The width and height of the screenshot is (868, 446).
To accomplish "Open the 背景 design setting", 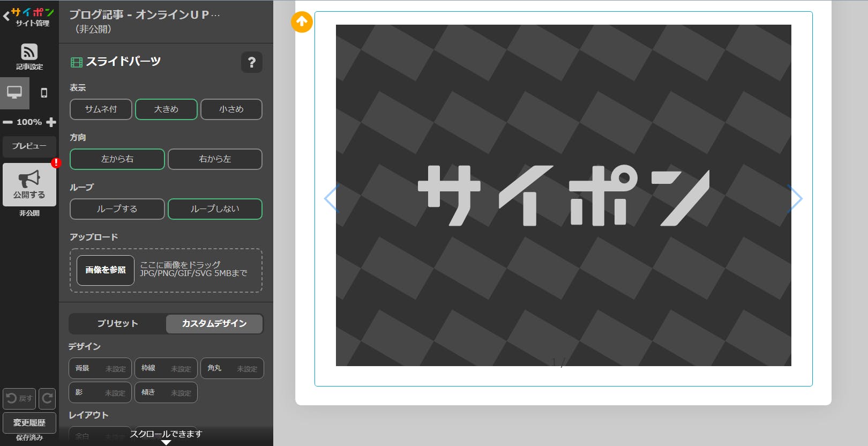I will (x=100, y=368).
